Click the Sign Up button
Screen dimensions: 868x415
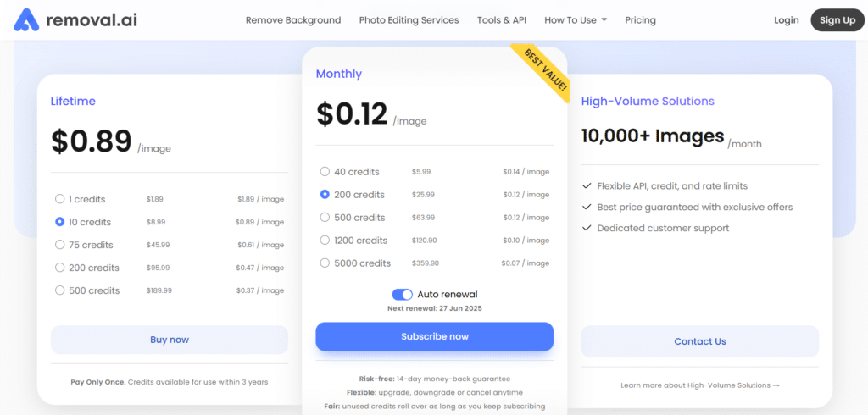pos(837,20)
